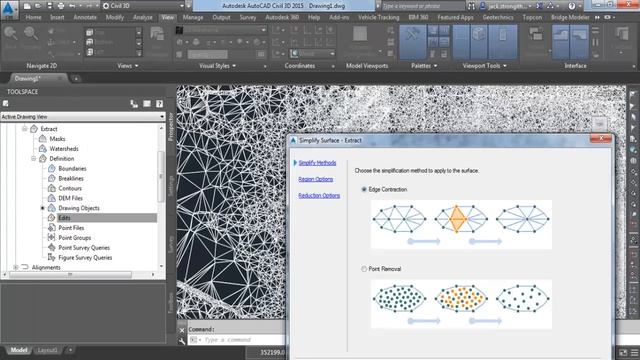Click the new drawing plus tab button
The image size is (640, 360).
pyautogui.click(x=76, y=79)
